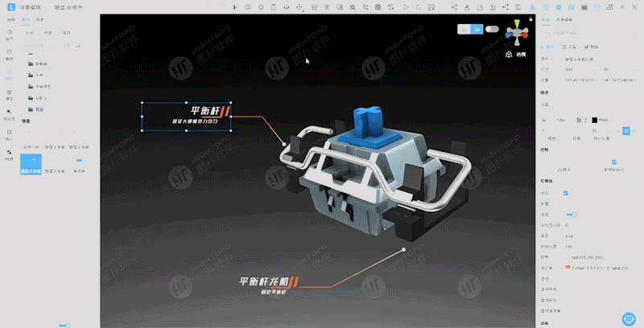This screenshot has width=644, height=328.
Task: Click the orange gradient color swatch
Action: (568, 268)
